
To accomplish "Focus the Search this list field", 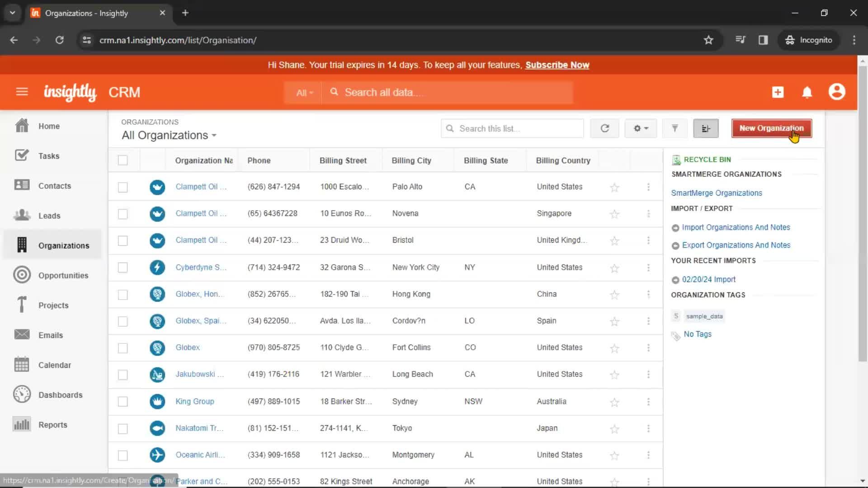I will pyautogui.click(x=513, y=129).
